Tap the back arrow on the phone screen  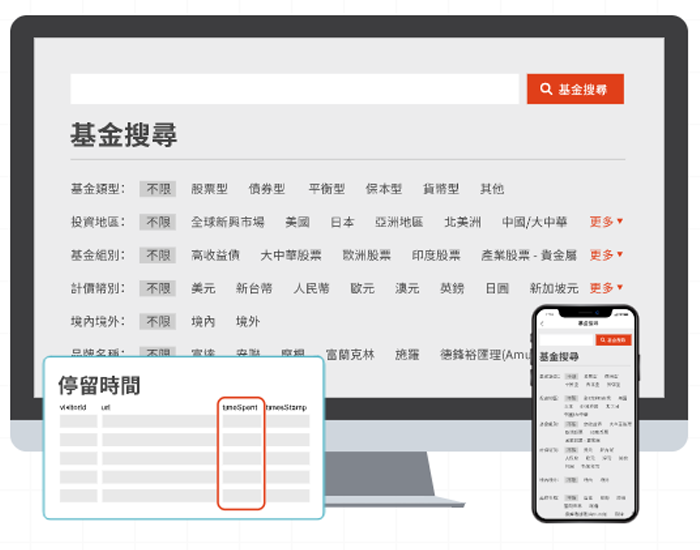pos(542,325)
